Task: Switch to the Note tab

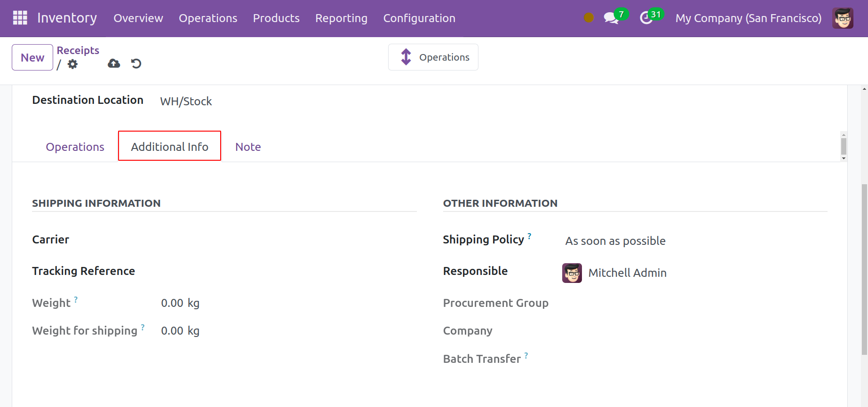Action: 248,147
